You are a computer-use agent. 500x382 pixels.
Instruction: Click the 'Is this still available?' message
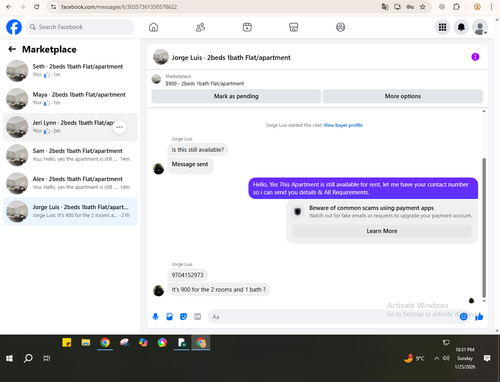click(198, 150)
